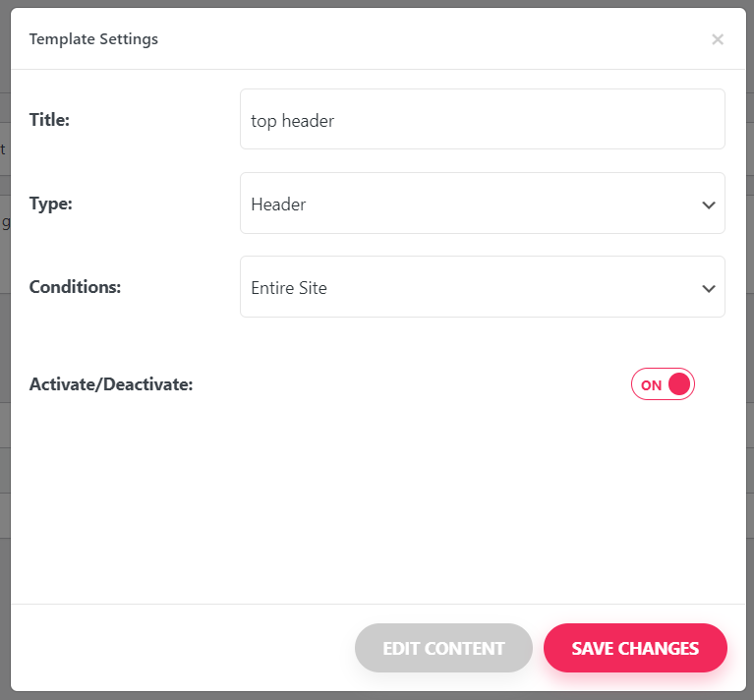Select the Header value text
The height and width of the screenshot is (700, 754).
point(278,204)
